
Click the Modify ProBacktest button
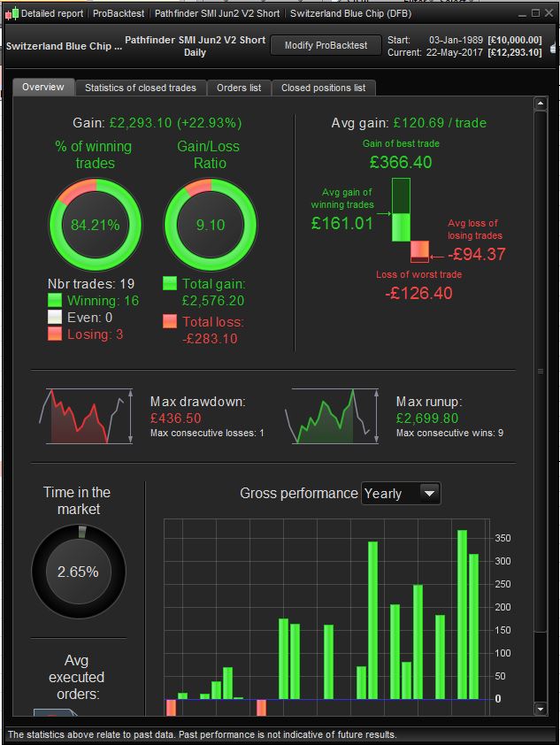click(326, 46)
